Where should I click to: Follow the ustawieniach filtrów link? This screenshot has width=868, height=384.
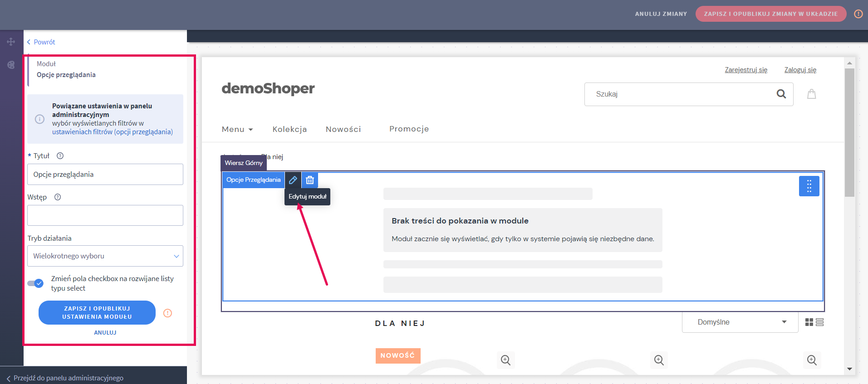pos(112,132)
